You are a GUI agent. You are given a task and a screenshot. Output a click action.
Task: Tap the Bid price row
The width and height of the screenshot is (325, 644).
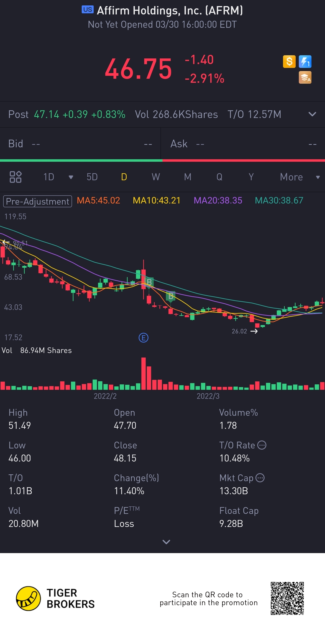[x=80, y=144]
